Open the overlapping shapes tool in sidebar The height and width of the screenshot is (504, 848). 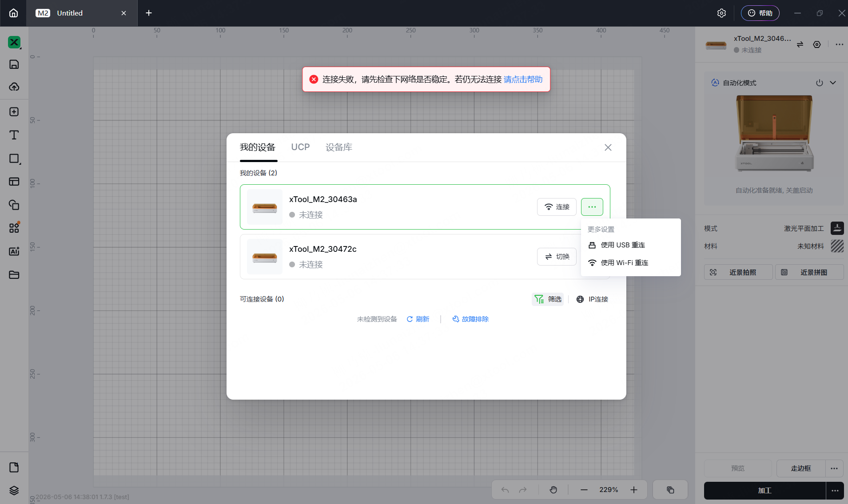pos(14,205)
